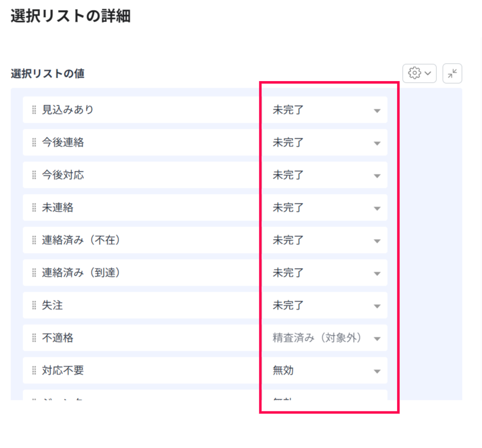Image resolution: width=482 pixels, height=448 pixels.
Task: Click the 未連絡 picklist value text
Action: (x=58, y=207)
